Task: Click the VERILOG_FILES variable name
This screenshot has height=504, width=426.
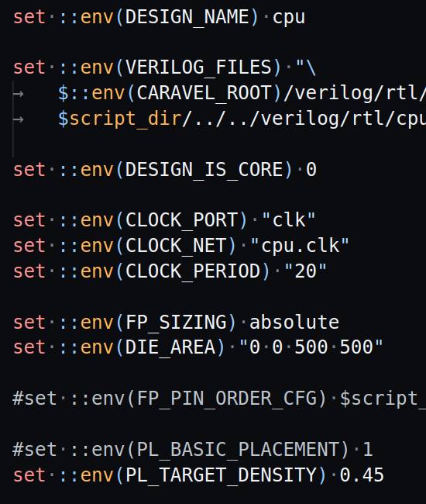Action: pyautogui.click(x=198, y=67)
